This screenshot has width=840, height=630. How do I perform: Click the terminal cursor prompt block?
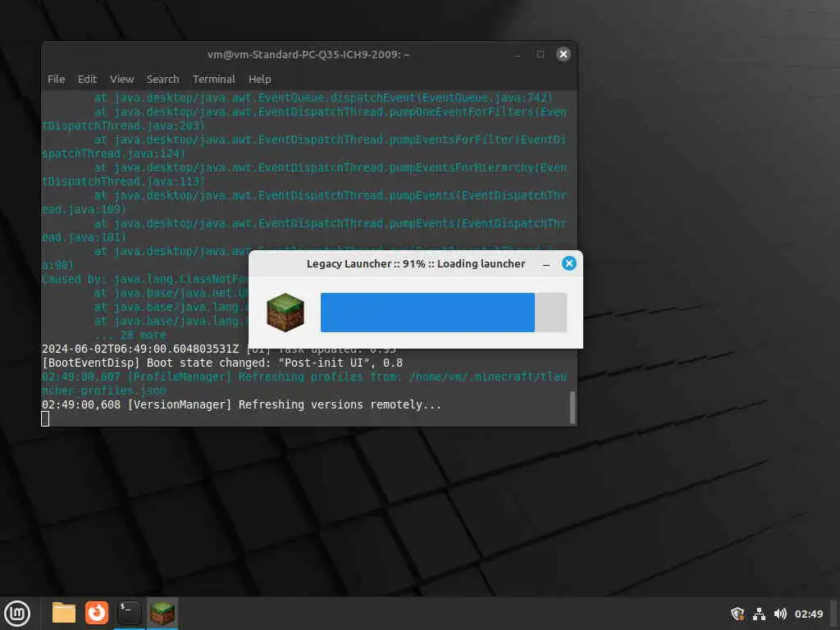click(46, 419)
